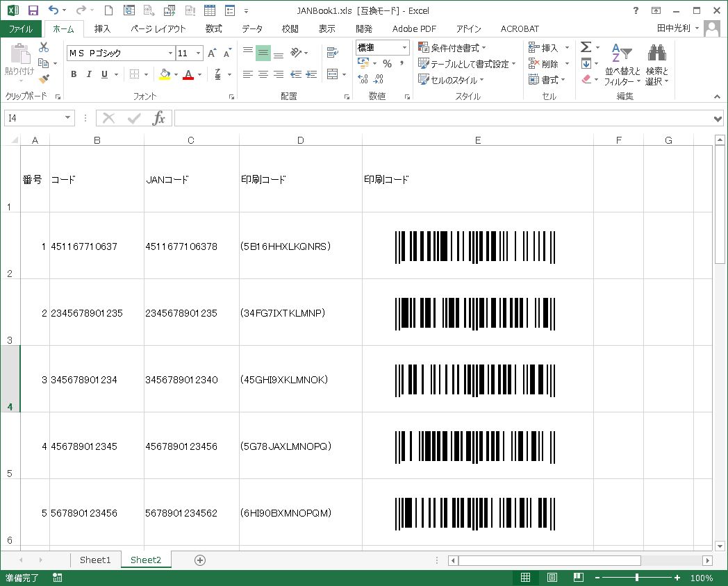This screenshot has width=728, height=586.
Task: Click the zoom slider handle
Action: [637, 577]
